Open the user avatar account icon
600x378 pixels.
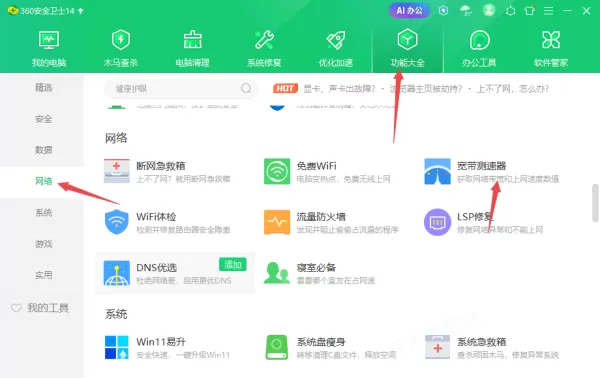point(489,10)
